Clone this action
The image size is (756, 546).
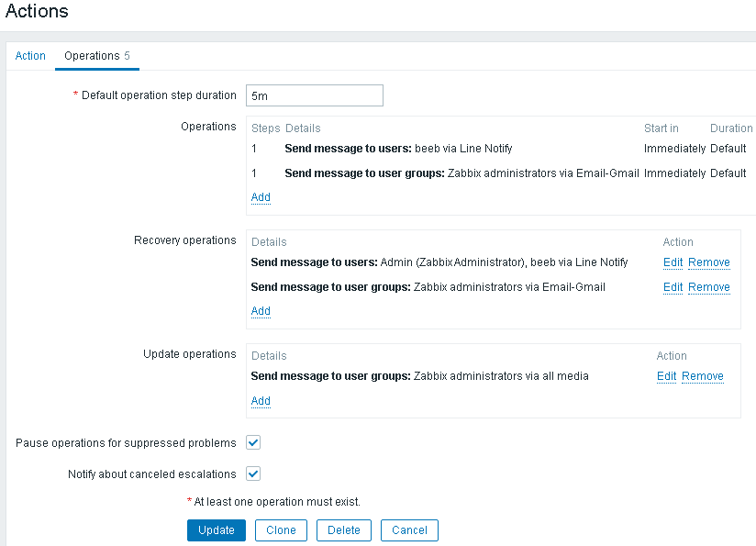(281, 530)
